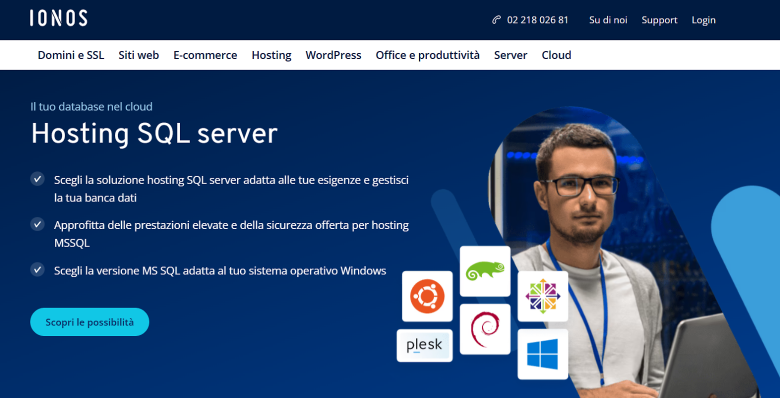This screenshot has height=398, width=780.
Task: Open the WordPress menu
Action: tap(333, 55)
